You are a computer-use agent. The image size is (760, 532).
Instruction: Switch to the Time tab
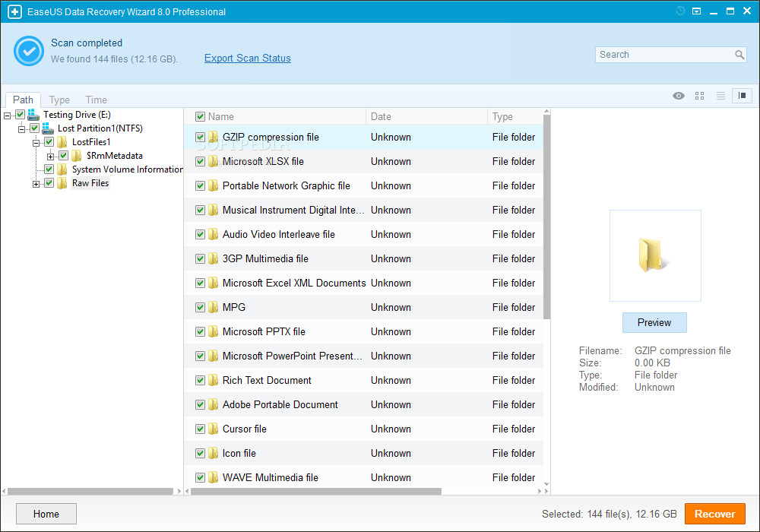pyautogui.click(x=96, y=100)
